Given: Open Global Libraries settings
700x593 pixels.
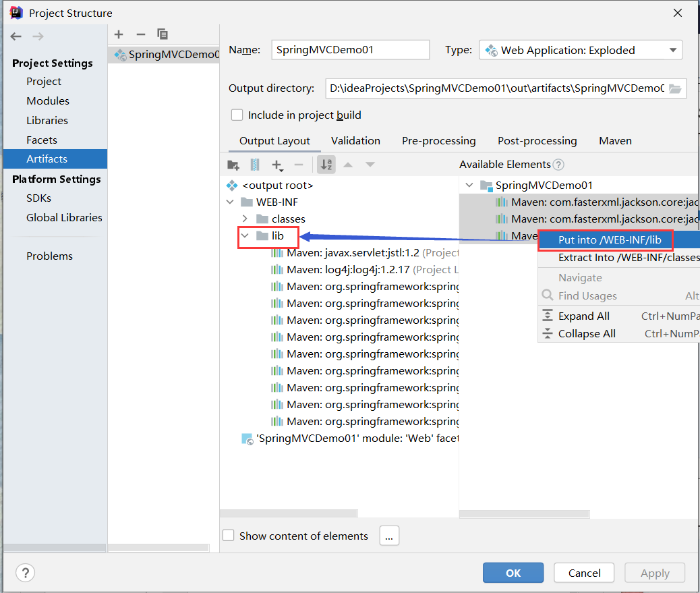Looking at the screenshot, I should pos(64,218).
